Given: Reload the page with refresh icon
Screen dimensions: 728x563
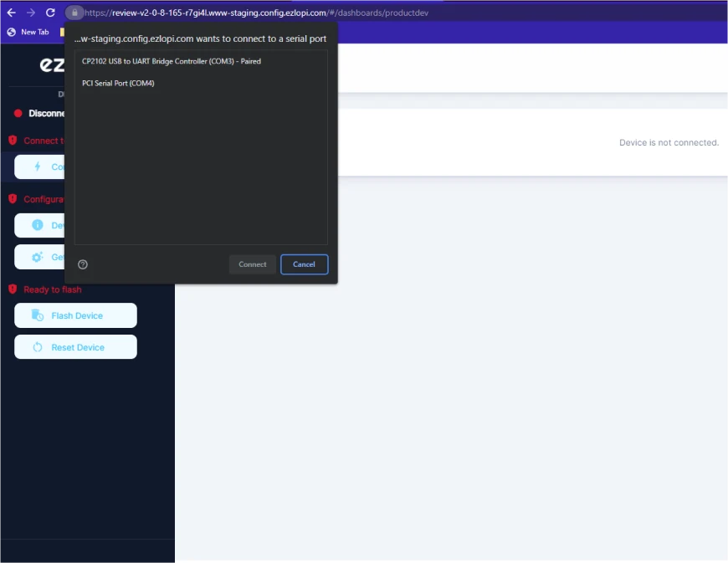Looking at the screenshot, I should click(x=50, y=13).
